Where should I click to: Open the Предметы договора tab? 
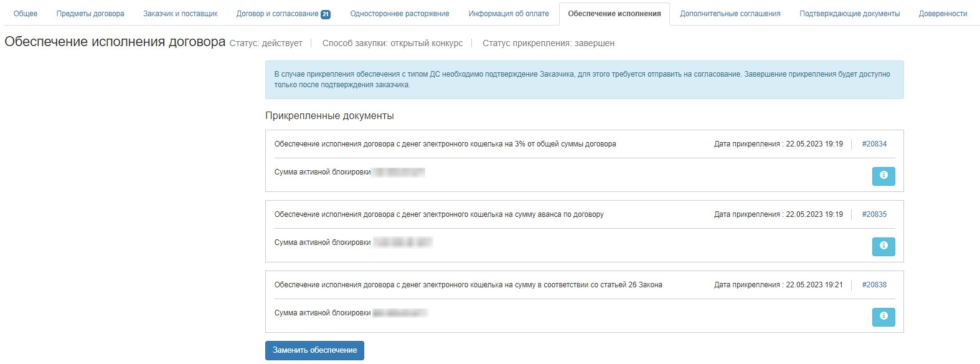[x=90, y=14]
